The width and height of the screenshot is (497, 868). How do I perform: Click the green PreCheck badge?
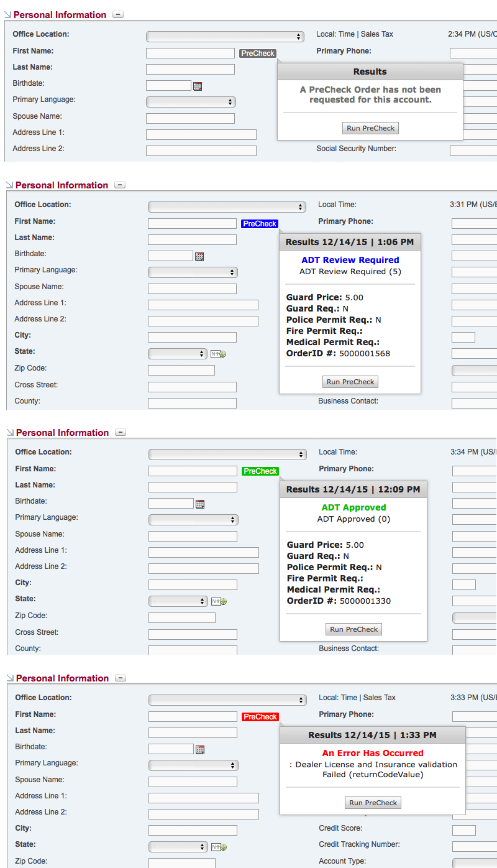260,471
